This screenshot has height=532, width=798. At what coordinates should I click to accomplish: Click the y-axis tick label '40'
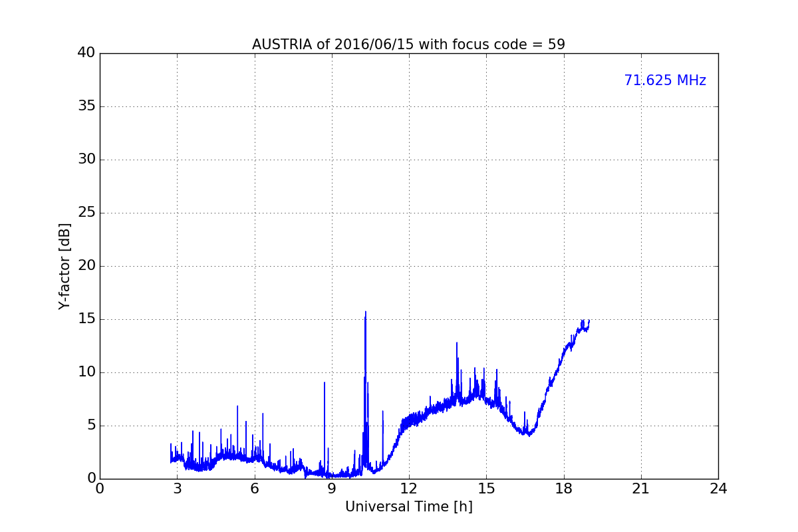coord(86,53)
